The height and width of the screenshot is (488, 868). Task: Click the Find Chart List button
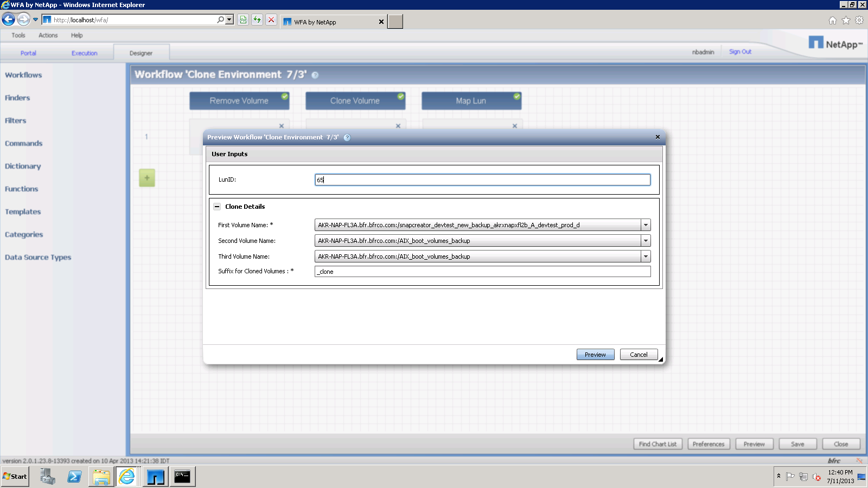point(658,444)
